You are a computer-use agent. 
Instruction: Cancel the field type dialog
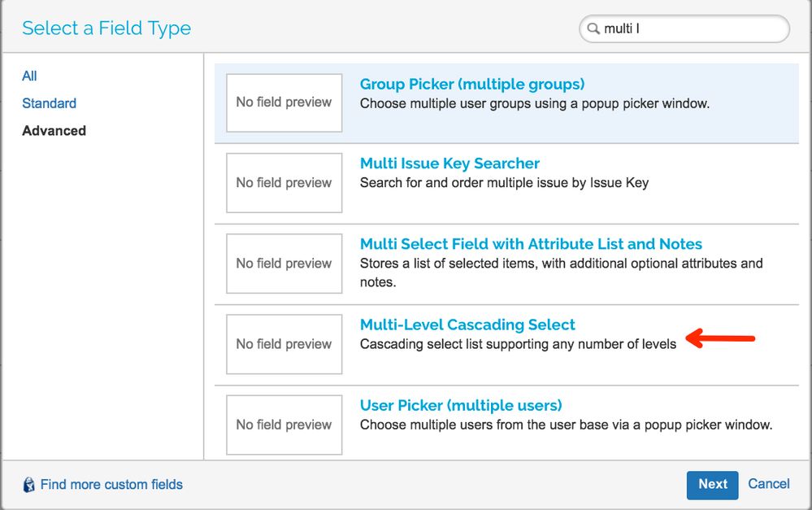(x=768, y=484)
